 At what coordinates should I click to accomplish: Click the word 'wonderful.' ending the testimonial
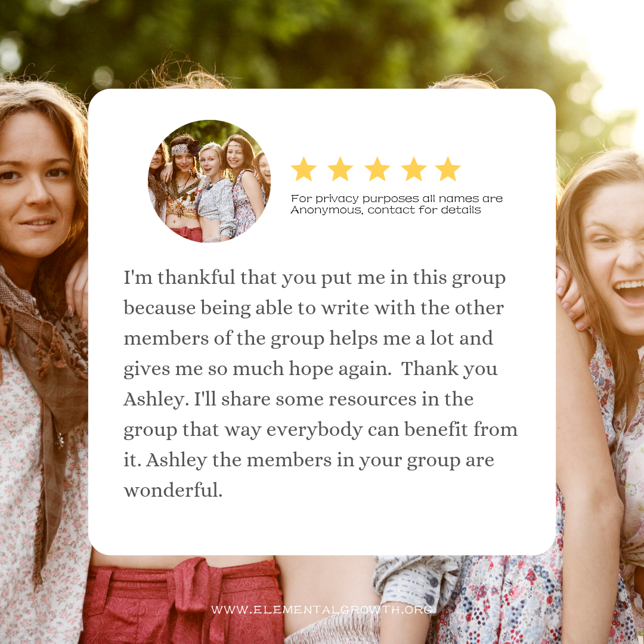tap(173, 490)
